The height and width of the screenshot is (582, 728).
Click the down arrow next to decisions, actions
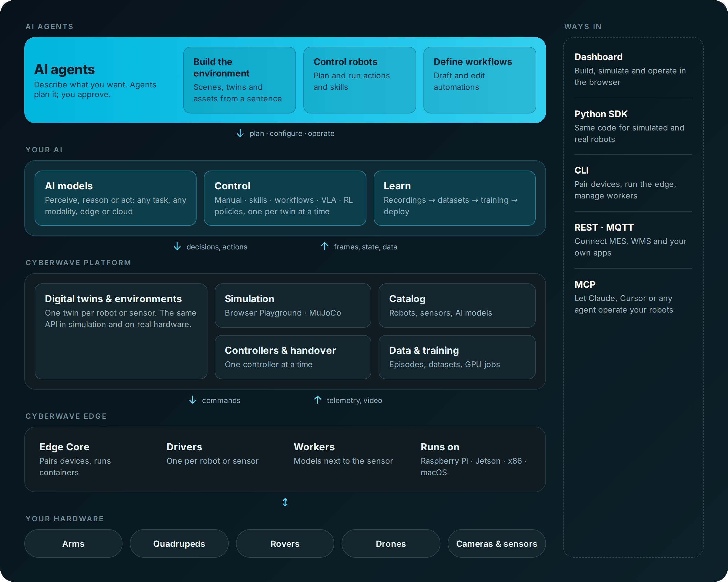point(177,247)
